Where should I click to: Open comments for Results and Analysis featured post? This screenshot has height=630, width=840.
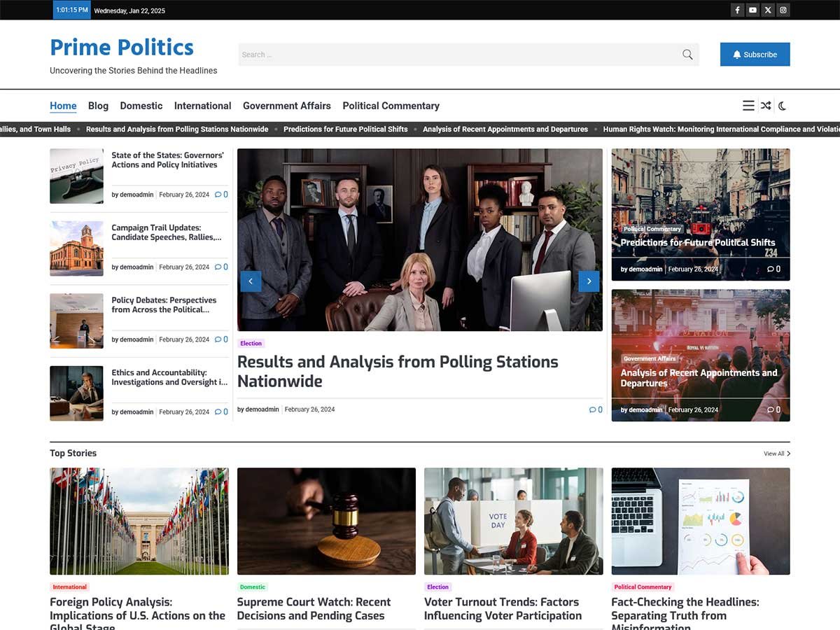click(x=596, y=409)
